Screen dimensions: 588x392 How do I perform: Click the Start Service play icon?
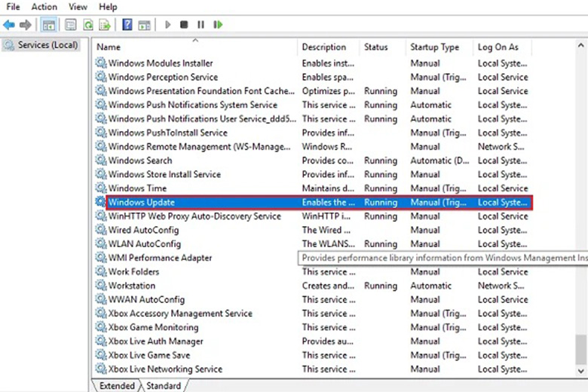(x=167, y=25)
